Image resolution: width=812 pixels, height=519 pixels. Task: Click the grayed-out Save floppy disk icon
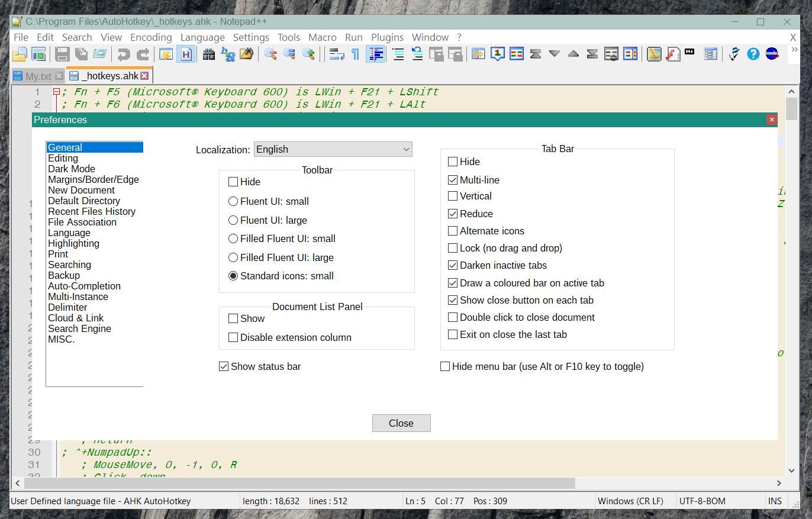pyautogui.click(x=62, y=54)
